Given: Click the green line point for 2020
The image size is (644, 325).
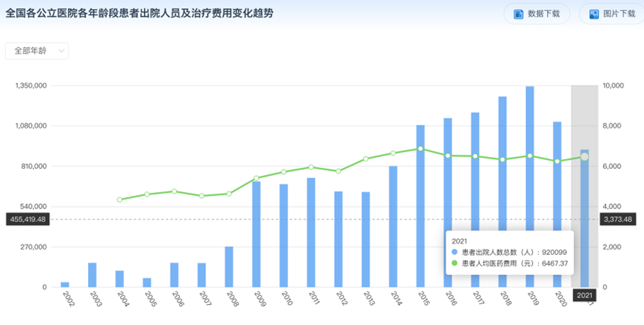Looking at the screenshot, I should tap(557, 161).
